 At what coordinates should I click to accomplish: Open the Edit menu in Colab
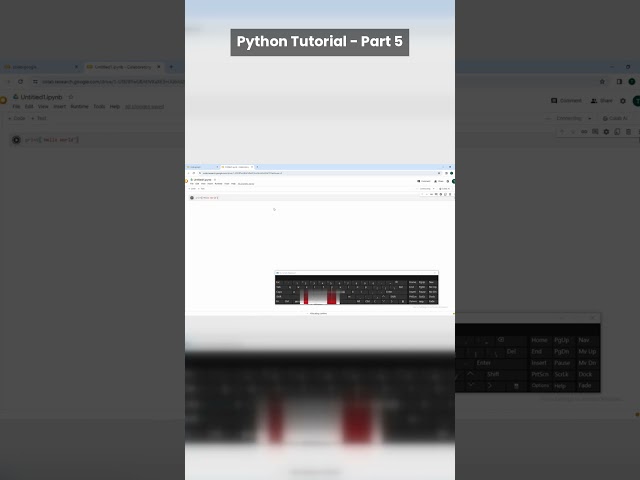tap(29, 107)
